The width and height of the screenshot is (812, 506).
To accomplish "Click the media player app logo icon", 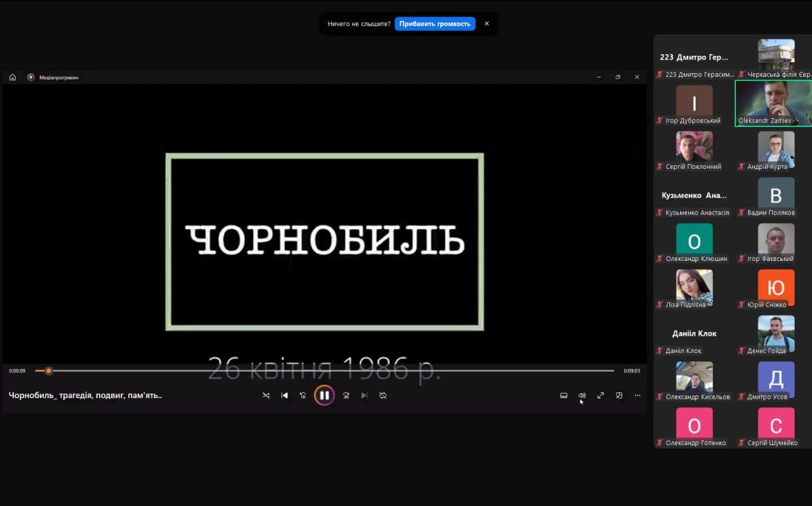I will (30, 77).
